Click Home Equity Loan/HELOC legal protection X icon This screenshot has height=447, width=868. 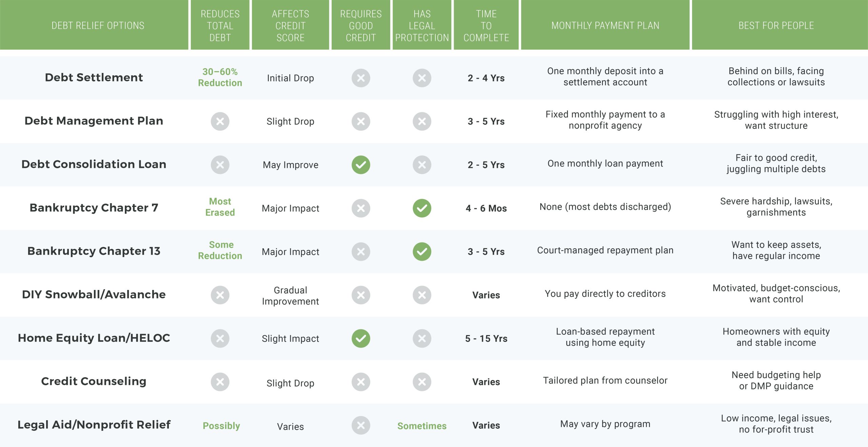(422, 338)
